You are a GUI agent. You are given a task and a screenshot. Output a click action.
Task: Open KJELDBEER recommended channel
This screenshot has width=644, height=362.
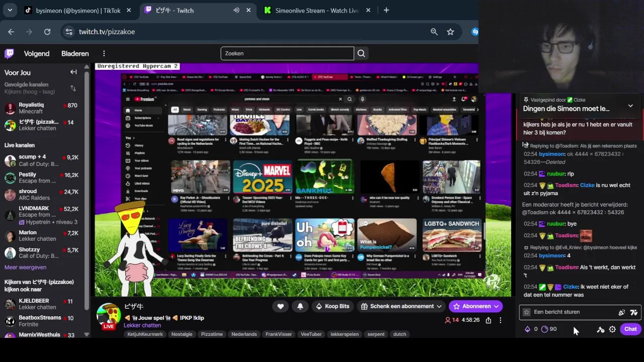41,304
